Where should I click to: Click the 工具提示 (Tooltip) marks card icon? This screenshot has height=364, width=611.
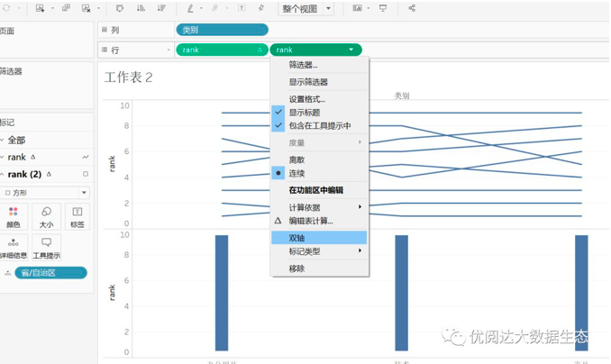(46, 248)
